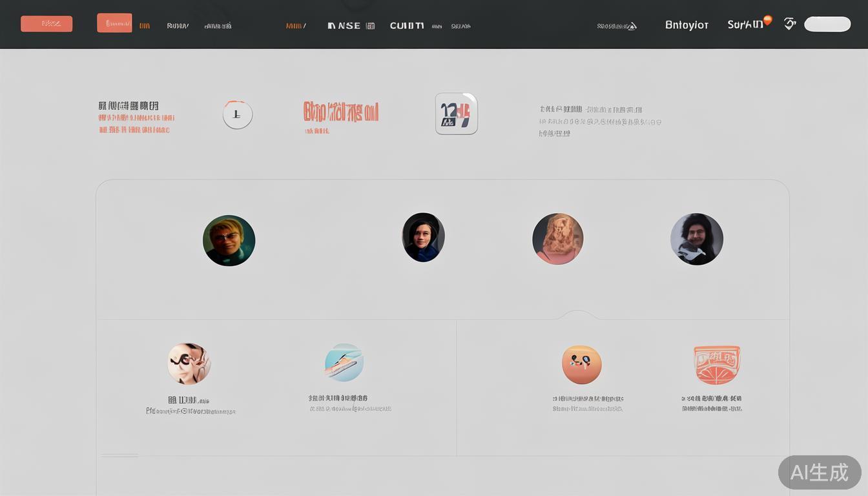Switch to the CUIT menu item

(x=406, y=26)
